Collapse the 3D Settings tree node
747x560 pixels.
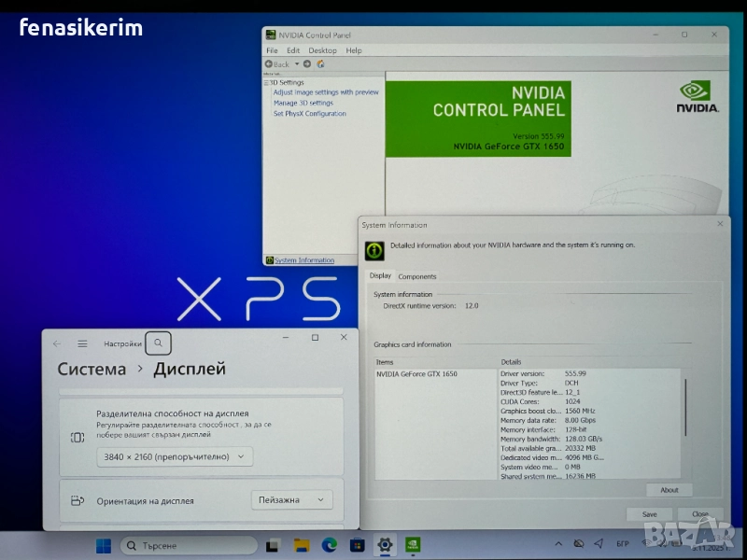[x=266, y=83]
